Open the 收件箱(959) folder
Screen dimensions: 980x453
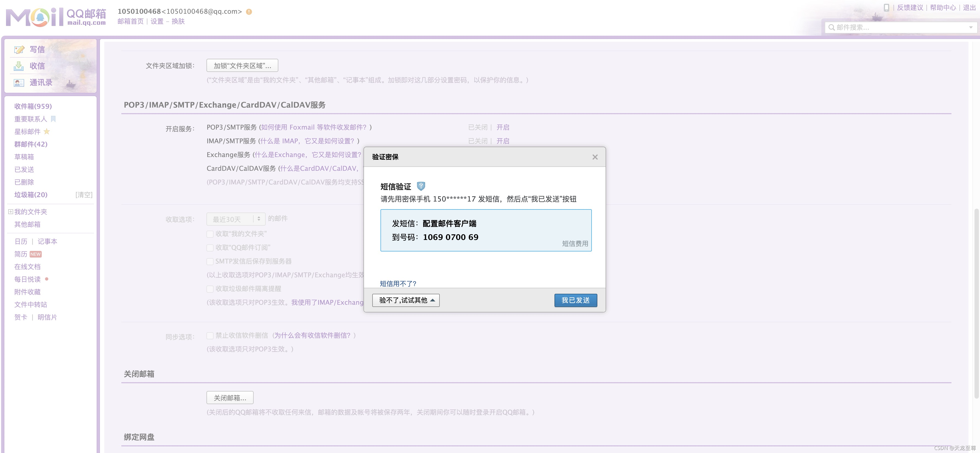(33, 107)
